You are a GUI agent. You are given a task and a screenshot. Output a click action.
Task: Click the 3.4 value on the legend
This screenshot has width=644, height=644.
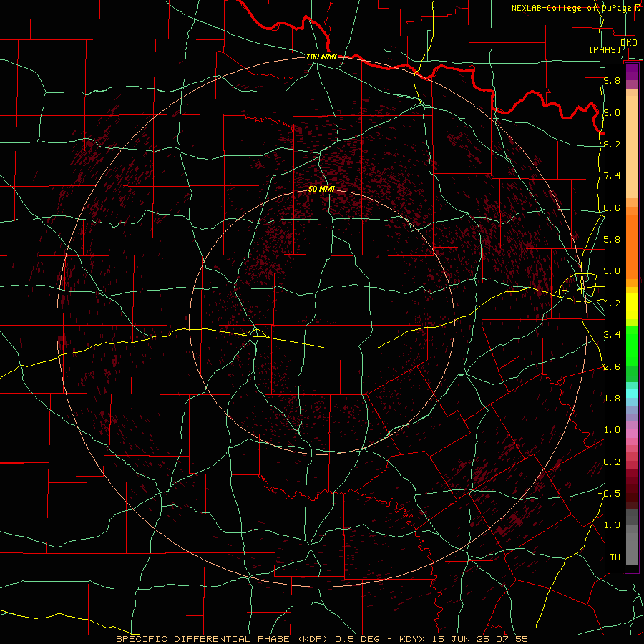point(612,335)
